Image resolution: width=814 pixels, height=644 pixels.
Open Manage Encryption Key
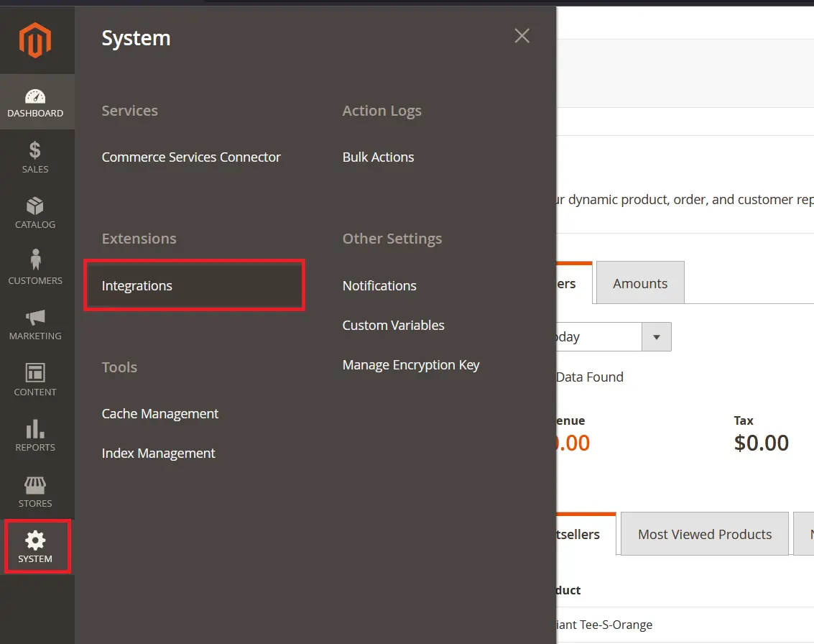(411, 364)
